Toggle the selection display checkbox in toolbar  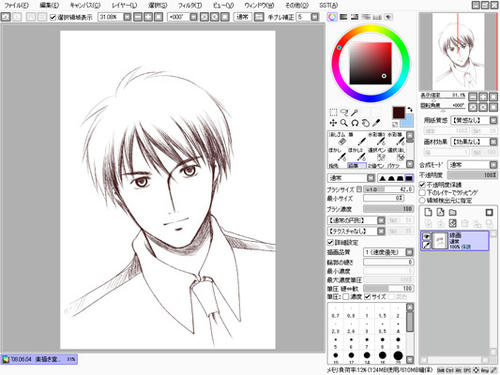click(x=53, y=17)
